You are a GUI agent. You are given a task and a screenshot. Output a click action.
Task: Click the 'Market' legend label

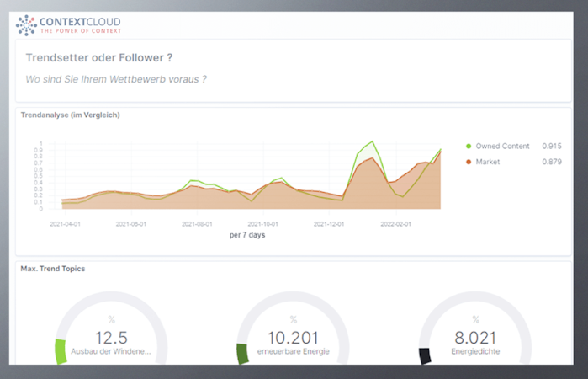pos(488,162)
